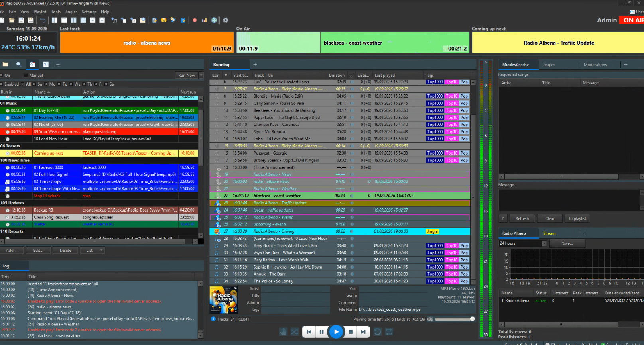The width and height of the screenshot is (644, 345).
Task: Expand the Run Now dropdown arrow
Action: [201, 75]
